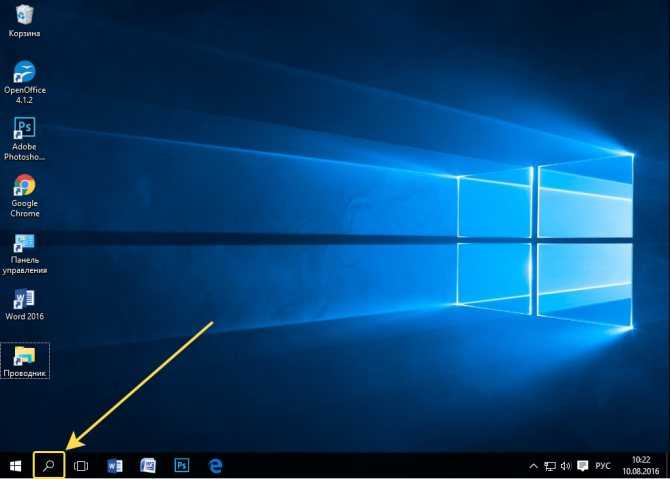This screenshot has width=670, height=479.
Task: Select the Google Chrome desktop shortcut
Action: coord(24,196)
